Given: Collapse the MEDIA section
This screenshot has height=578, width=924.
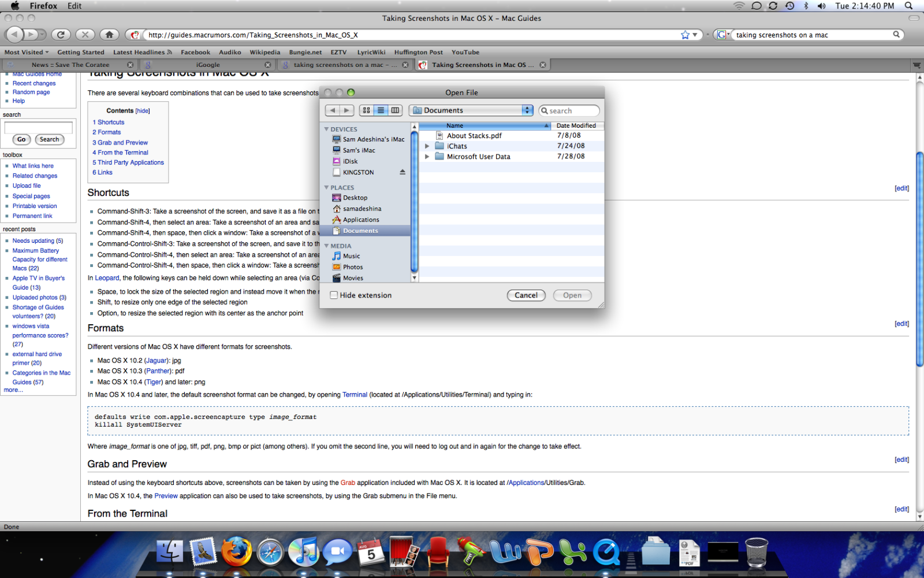Looking at the screenshot, I should tap(326, 246).
